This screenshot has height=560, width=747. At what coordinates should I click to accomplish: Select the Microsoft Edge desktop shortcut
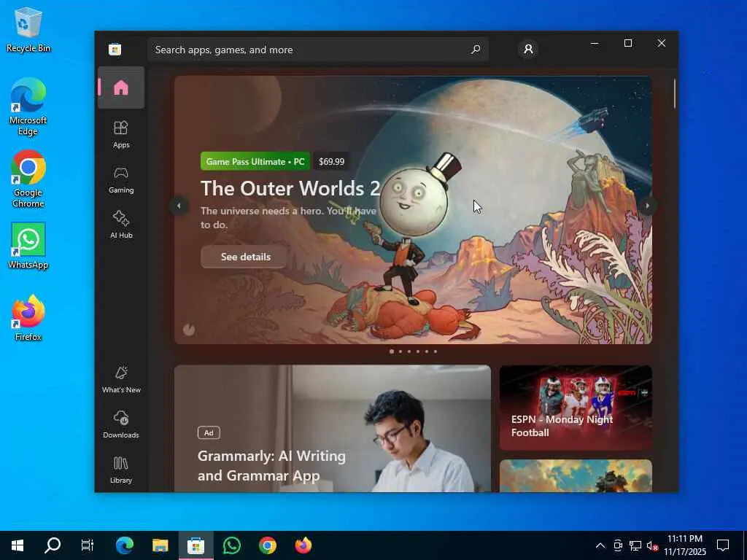[28, 106]
